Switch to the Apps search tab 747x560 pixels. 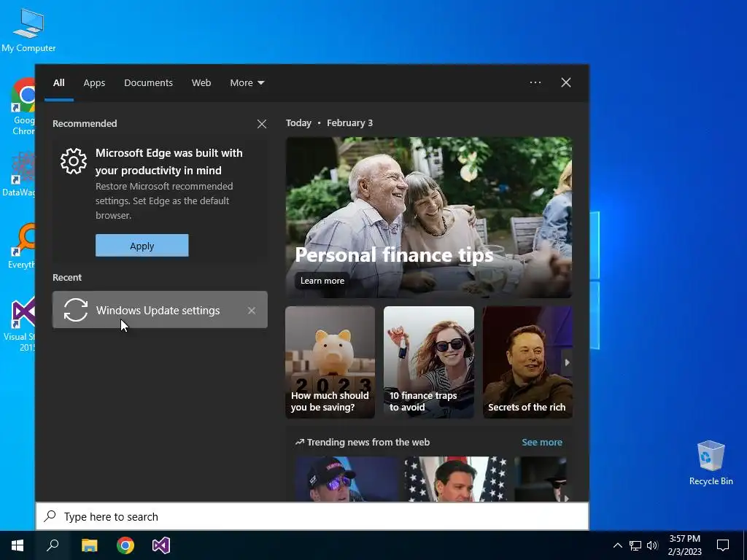coord(94,83)
